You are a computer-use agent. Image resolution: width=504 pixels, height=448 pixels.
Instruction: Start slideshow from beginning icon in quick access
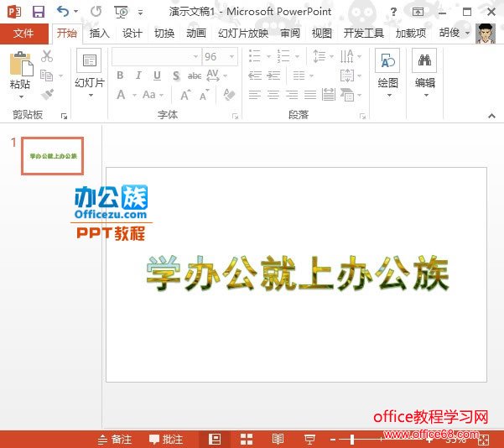coord(122,13)
